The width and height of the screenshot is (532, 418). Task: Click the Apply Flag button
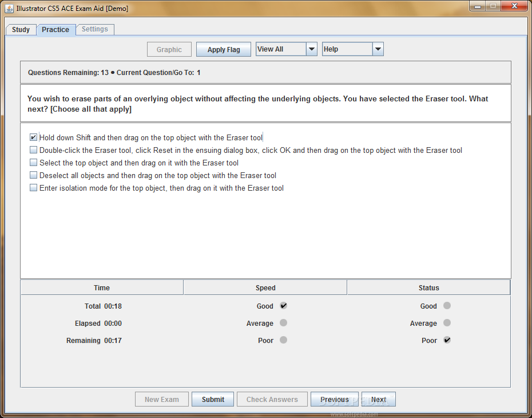point(224,50)
